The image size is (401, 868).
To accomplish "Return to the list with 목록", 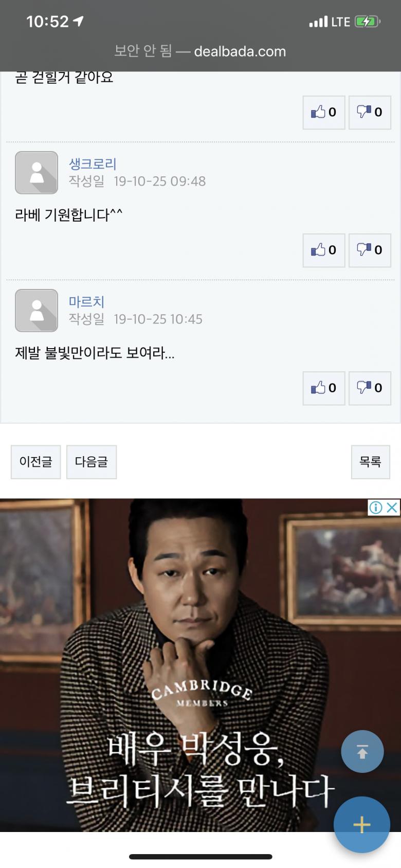I will coord(371,462).
